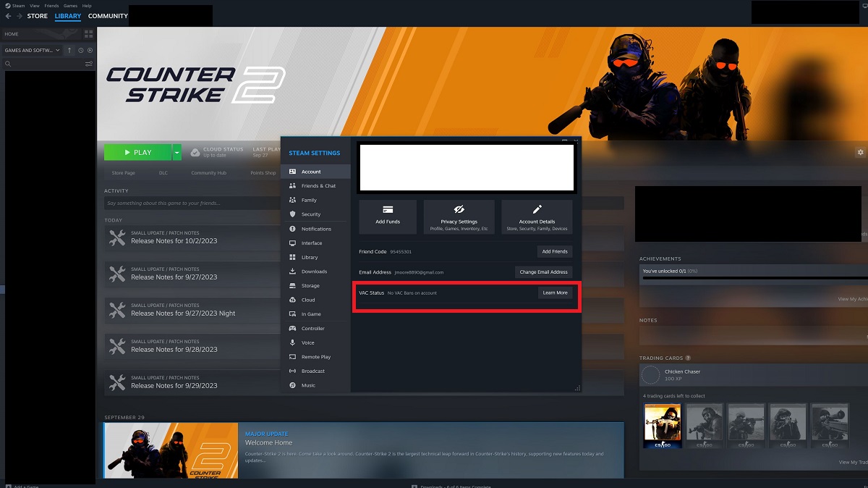
Task: Click the Add Funds tile
Action: pos(387,216)
